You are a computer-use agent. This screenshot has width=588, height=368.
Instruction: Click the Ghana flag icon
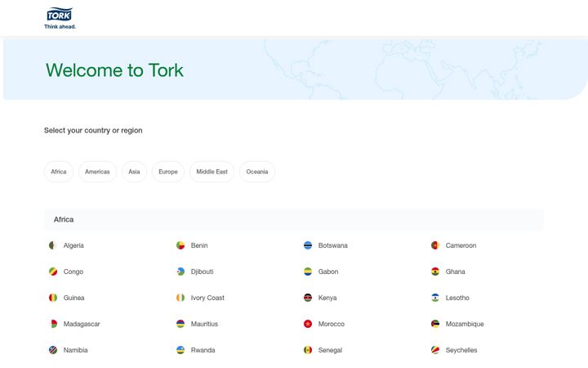click(x=435, y=272)
